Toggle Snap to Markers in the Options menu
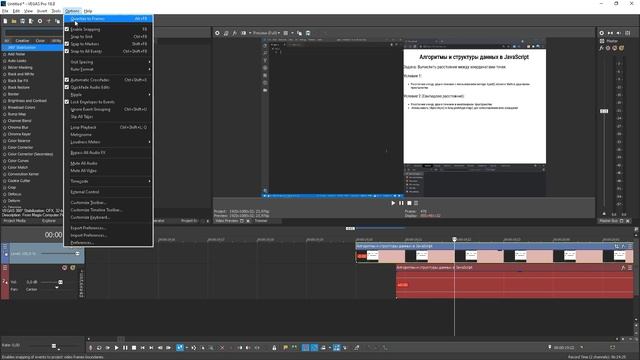This screenshot has height=360, width=640. (108, 44)
